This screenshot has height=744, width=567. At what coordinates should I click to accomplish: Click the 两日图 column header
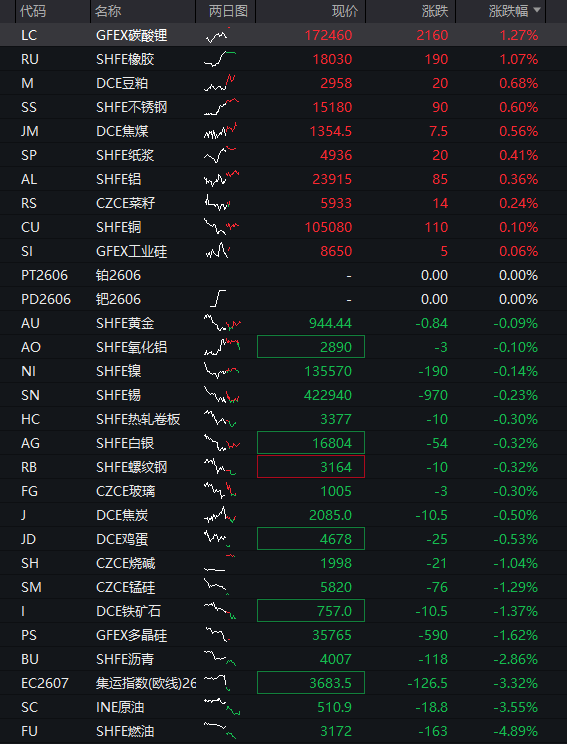tap(228, 10)
